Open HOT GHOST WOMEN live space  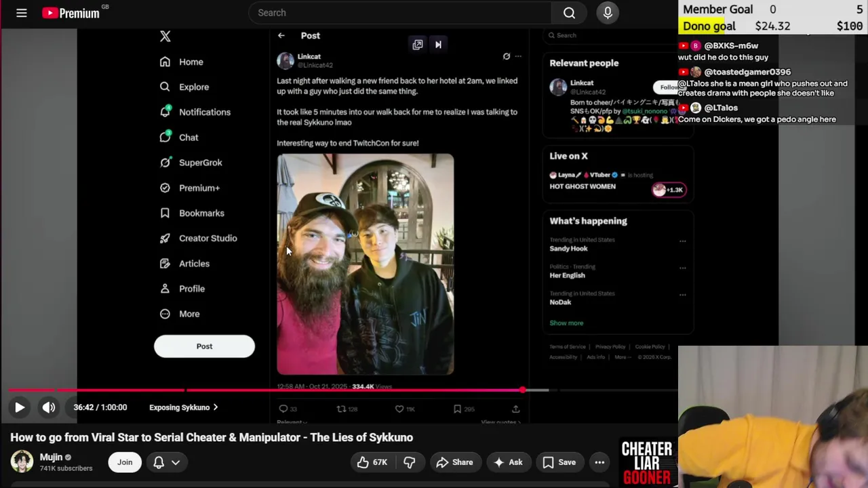583,186
